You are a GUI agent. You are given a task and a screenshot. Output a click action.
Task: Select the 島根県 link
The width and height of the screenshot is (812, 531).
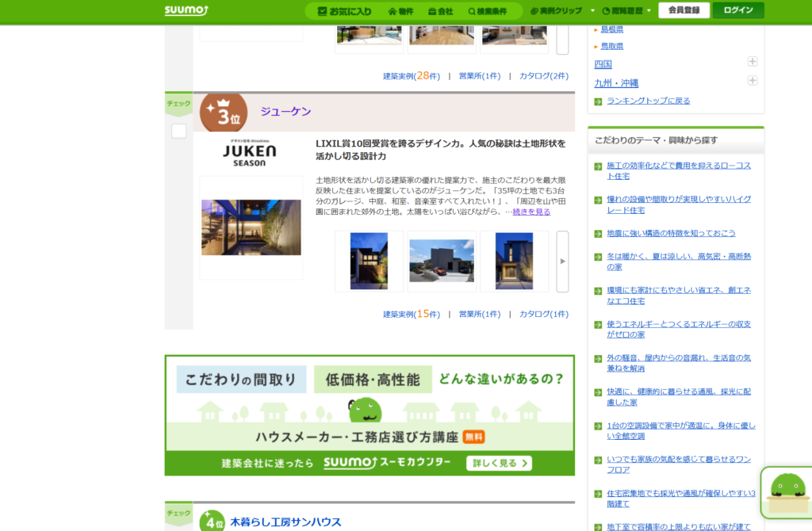[611, 29]
